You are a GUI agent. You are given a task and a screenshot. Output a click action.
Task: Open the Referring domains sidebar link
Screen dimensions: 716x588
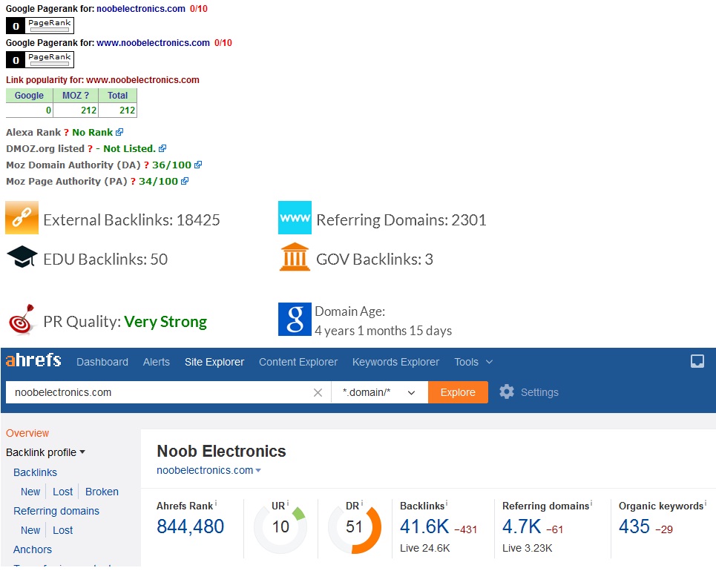click(56, 511)
